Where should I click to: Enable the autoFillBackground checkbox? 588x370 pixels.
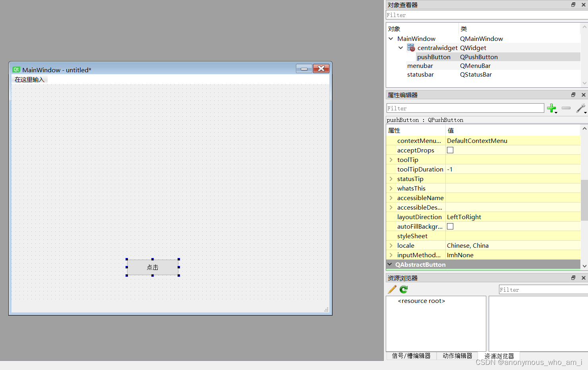[450, 226]
